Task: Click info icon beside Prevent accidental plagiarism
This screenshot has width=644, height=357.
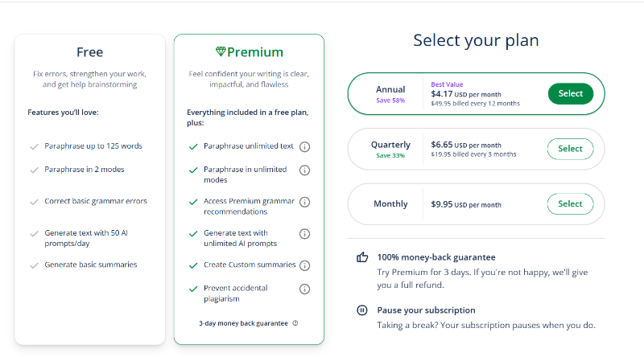Action: (x=304, y=289)
